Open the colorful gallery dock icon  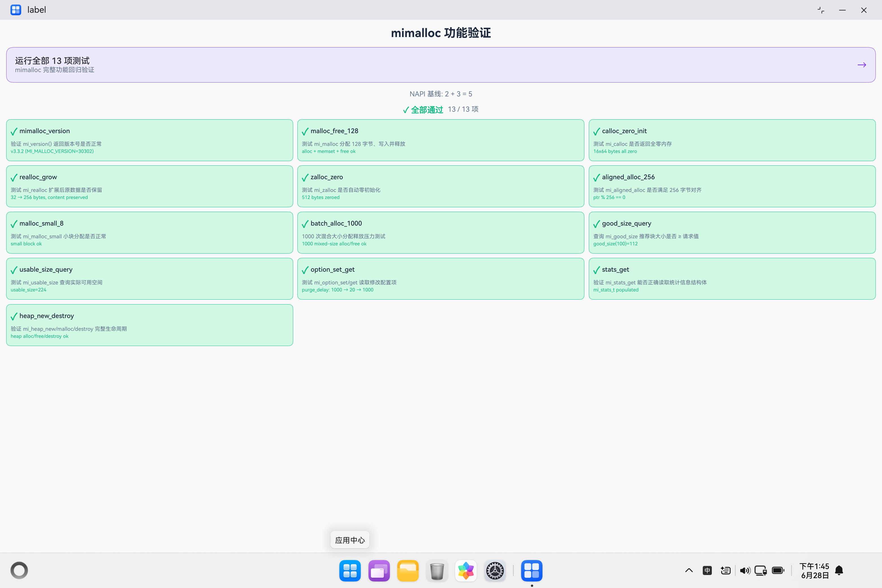click(466, 570)
